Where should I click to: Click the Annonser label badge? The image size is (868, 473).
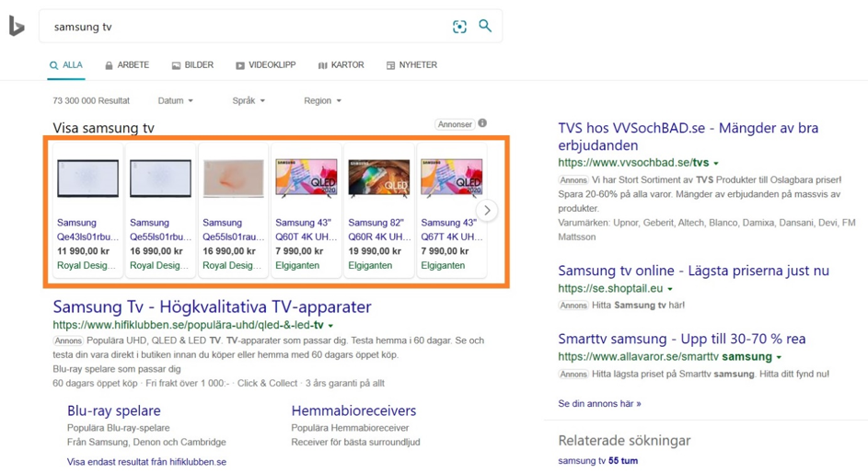click(x=455, y=124)
